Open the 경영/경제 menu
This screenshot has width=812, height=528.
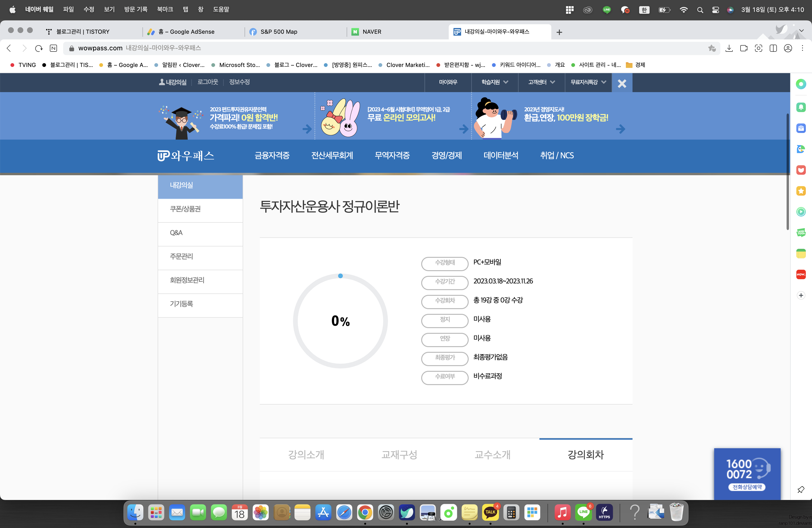pyautogui.click(x=446, y=156)
